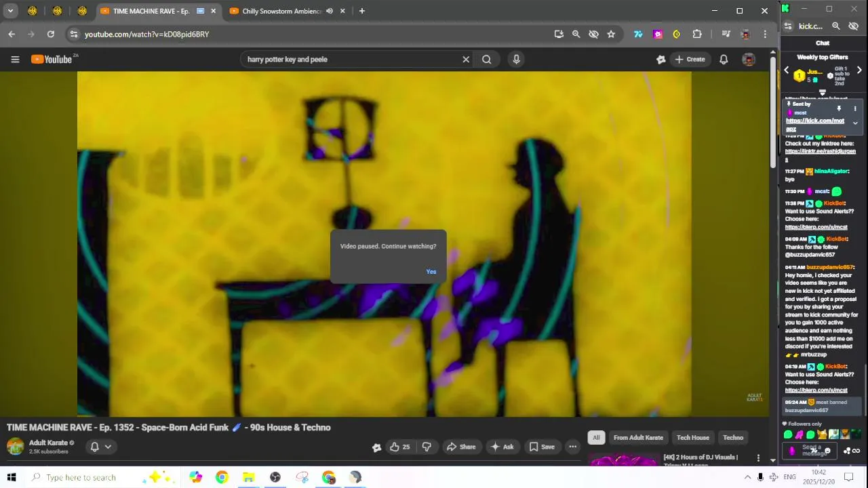This screenshot has width=868, height=488.
Task: Mute the Chilly Snowstorm Ambience tab audio
Action: (330, 11)
